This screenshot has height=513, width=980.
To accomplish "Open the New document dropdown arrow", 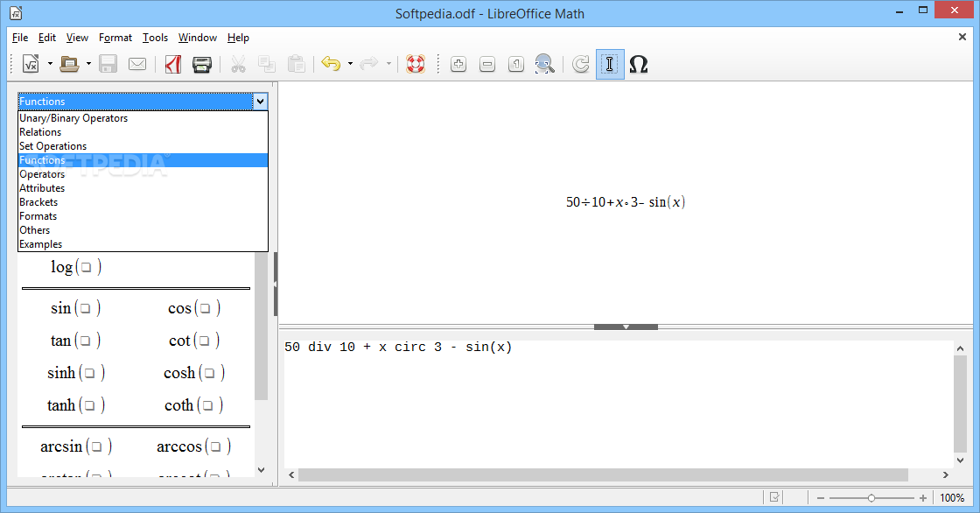I will pyautogui.click(x=50, y=64).
